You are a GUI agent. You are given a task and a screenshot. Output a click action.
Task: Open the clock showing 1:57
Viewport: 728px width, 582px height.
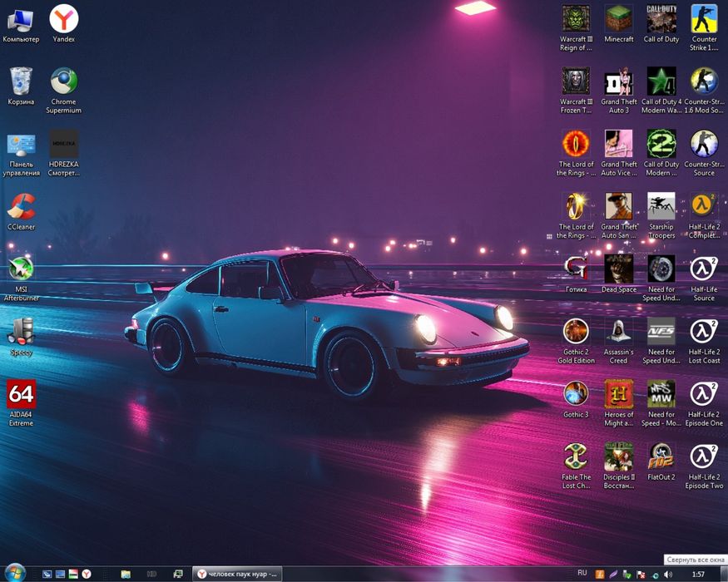click(698, 575)
